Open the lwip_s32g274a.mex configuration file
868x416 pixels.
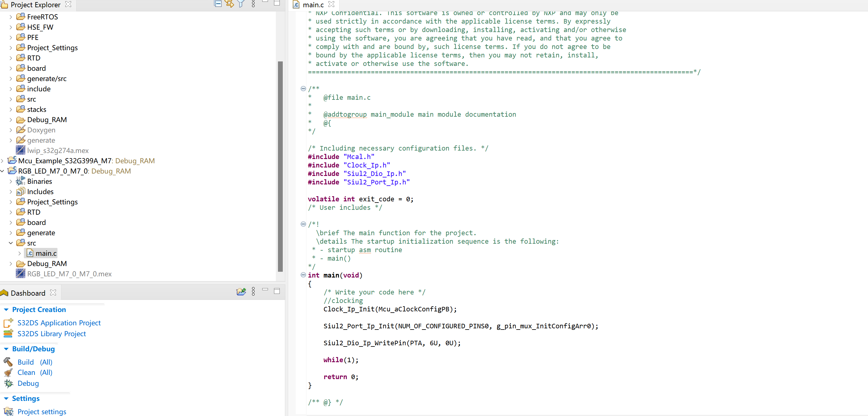pyautogui.click(x=58, y=151)
